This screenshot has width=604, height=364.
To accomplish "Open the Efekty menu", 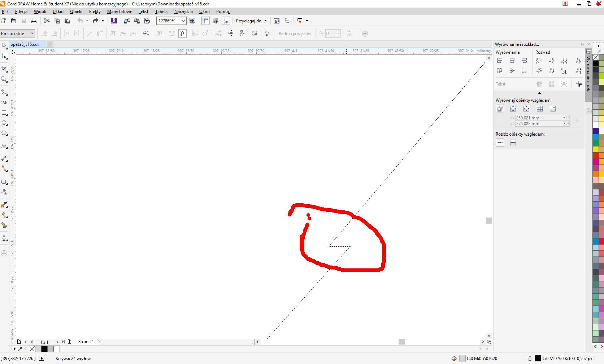I will [x=95, y=12].
